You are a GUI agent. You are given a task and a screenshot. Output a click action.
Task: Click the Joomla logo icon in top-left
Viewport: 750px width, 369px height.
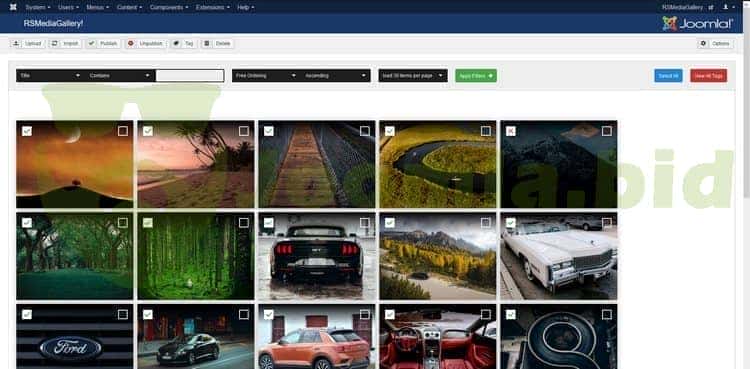tap(13, 7)
